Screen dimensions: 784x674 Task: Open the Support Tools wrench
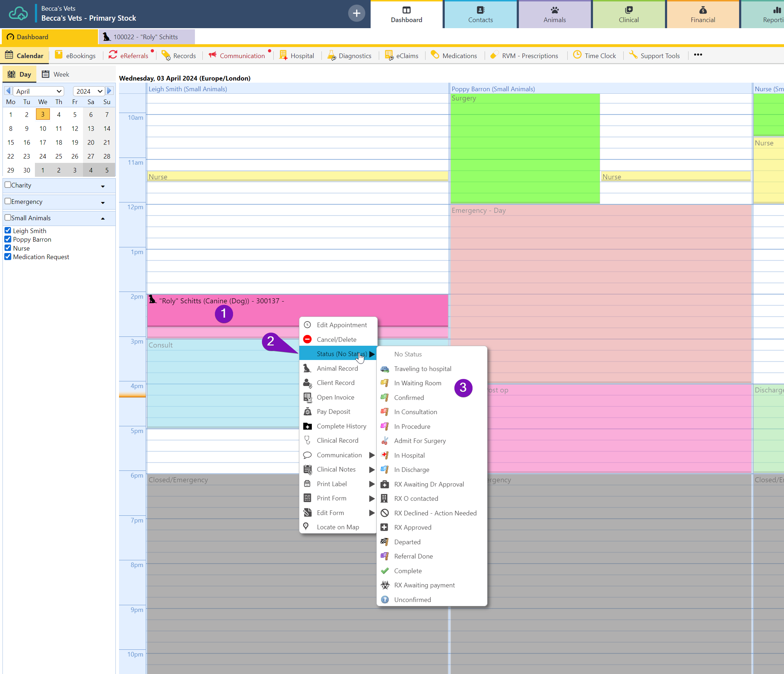[633, 55]
